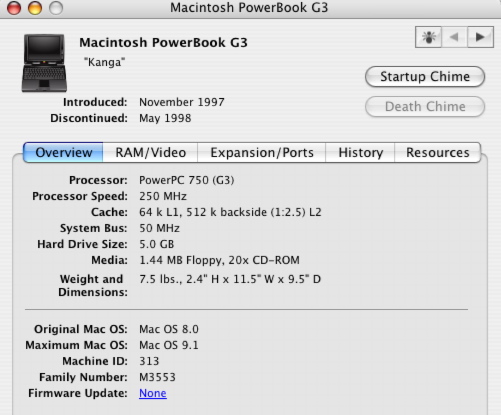Click the Family Number M3553
501x415 pixels.
(157, 377)
